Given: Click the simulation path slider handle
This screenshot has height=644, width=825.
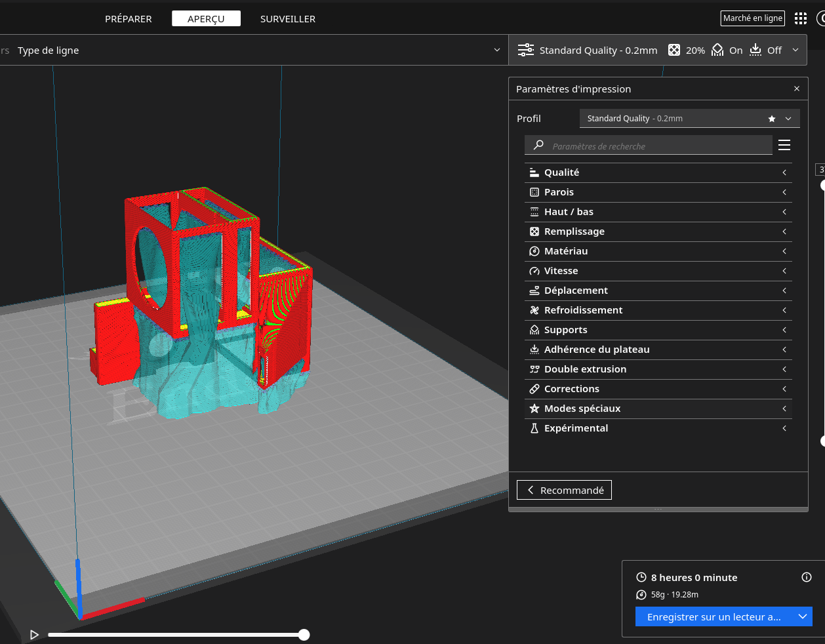Looking at the screenshot, I should [x=304, y=634].
